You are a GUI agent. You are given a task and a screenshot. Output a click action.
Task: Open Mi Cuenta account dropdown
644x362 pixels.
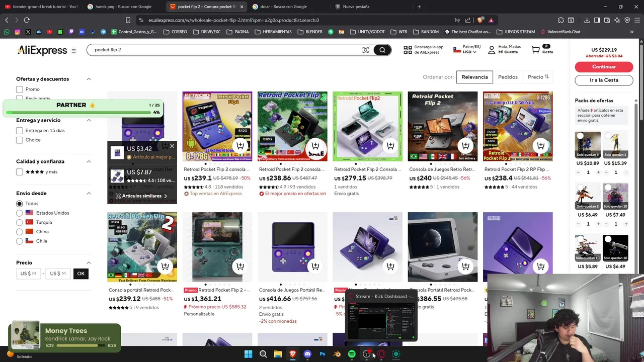(504, 49)
